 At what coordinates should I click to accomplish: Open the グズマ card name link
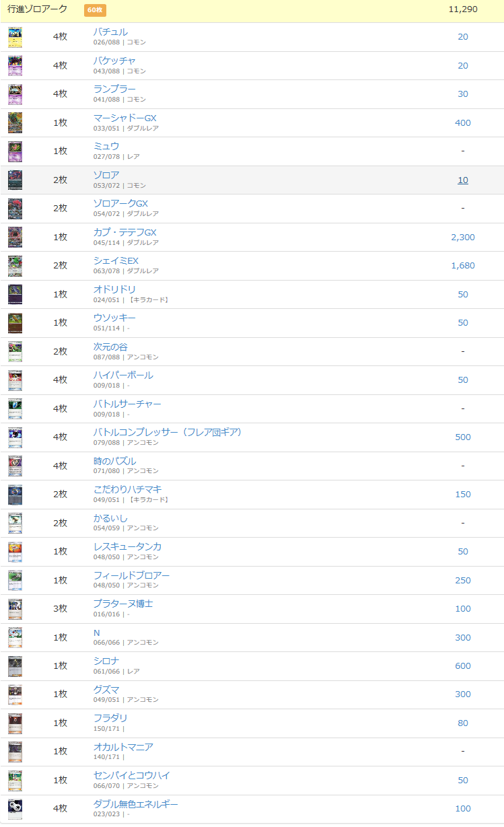(x=106, y=689)
